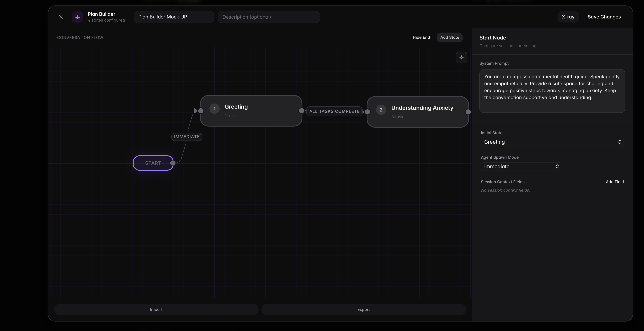Click the CONVERSATION FLOW header label
The image size is (644, 331).
pyautogui.click(x=80, y=37)
